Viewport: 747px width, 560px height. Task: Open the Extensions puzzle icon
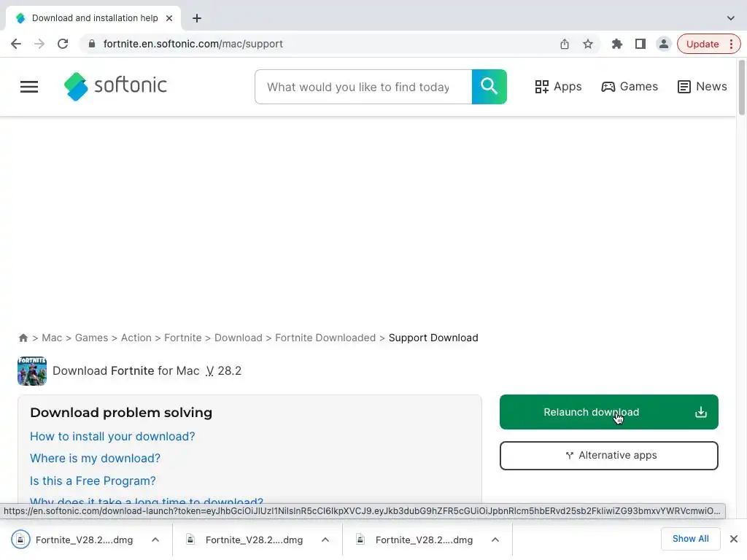pyautogui.click(x=617, y=44)
